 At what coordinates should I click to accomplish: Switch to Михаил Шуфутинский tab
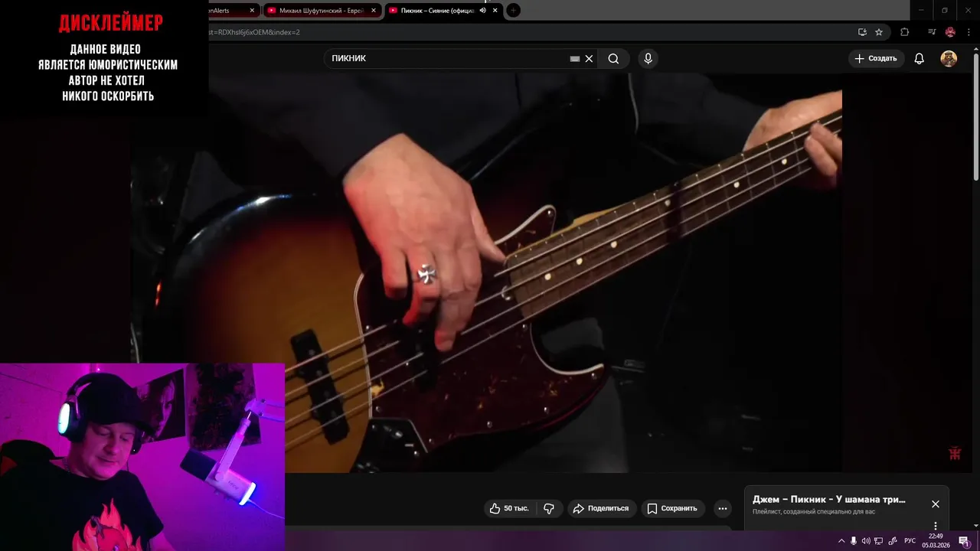click(322, 11)
